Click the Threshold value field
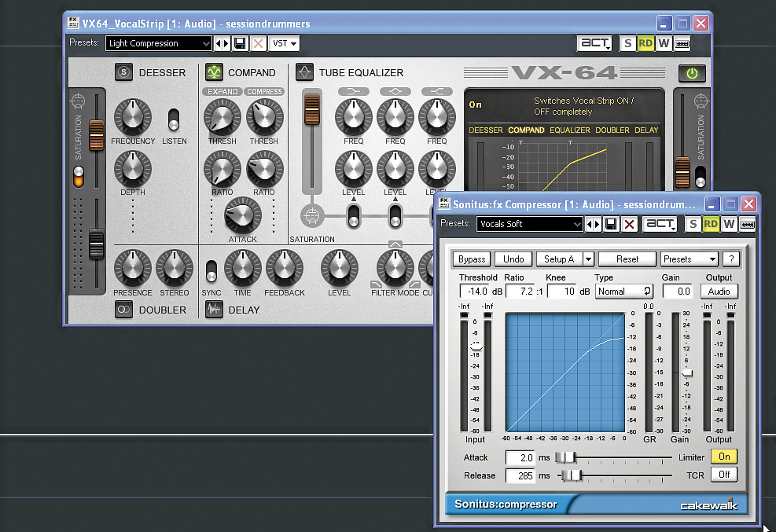 click(475, 292)
